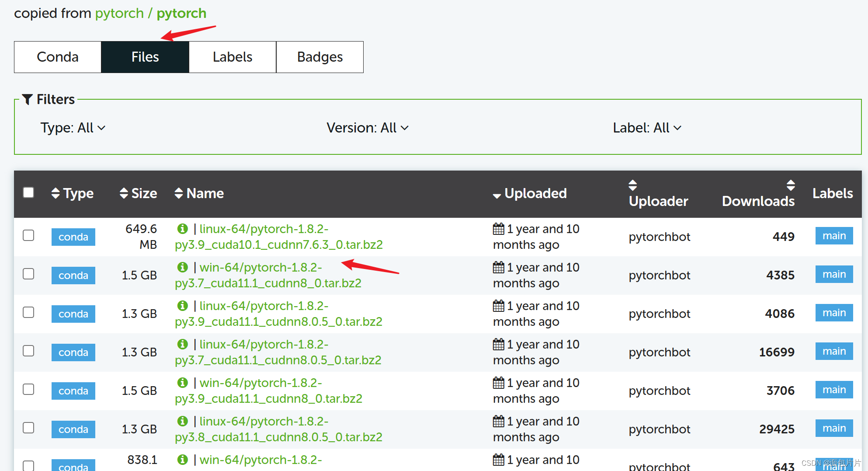Open the Labels tab
The height and width of the screenshot is (471, 868).
click(233, 57)
